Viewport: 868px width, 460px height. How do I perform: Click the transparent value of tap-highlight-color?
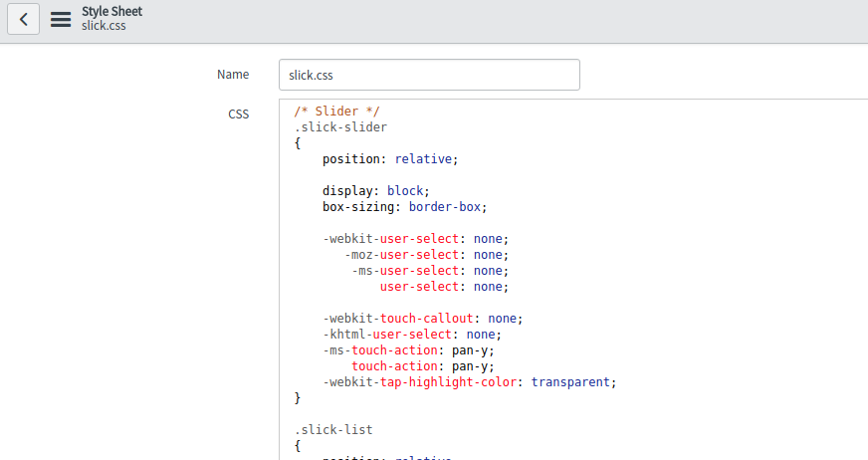tap(570, 382)
